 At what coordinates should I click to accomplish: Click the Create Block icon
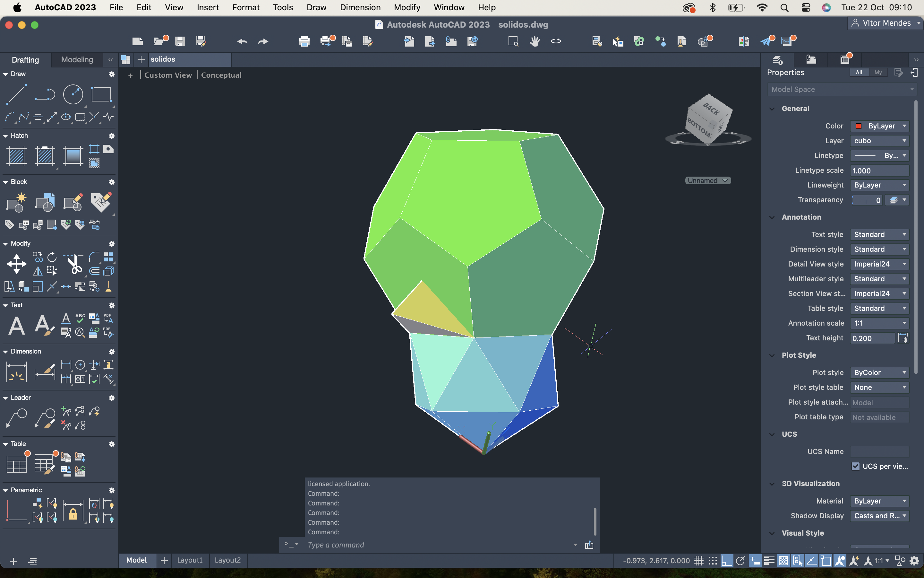16,202
